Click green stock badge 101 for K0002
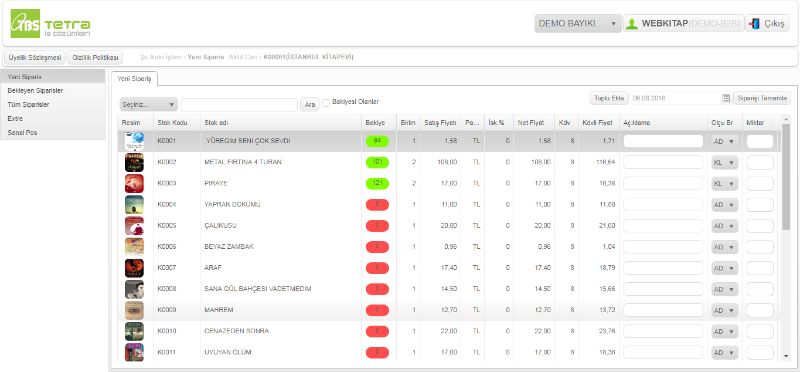Screen dimensions: 800x372 pyautogui.click(x=377, y=162)
